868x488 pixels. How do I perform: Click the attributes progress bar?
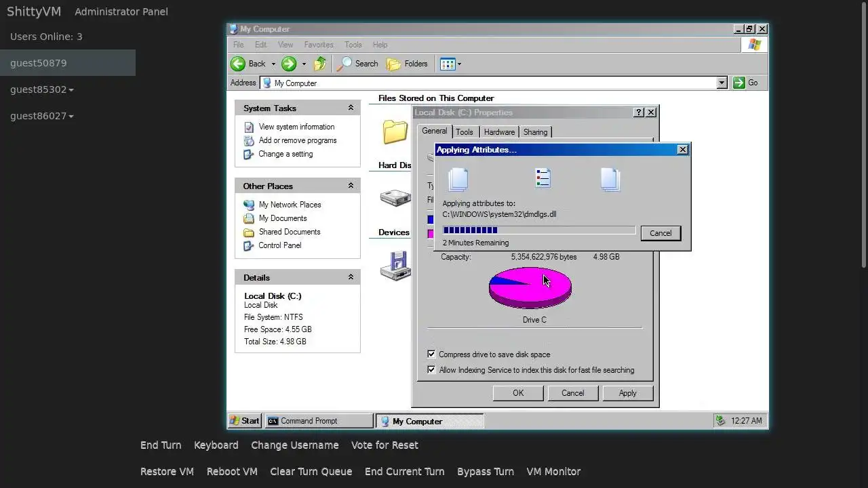(x=539, y=230)
